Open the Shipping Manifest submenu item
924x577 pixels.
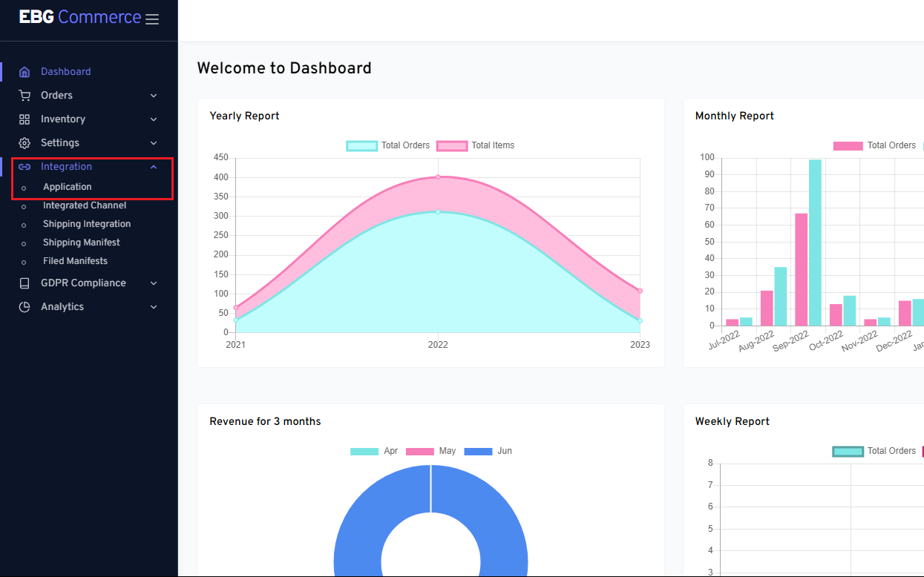pyautogui.click(x=82, y=243)
